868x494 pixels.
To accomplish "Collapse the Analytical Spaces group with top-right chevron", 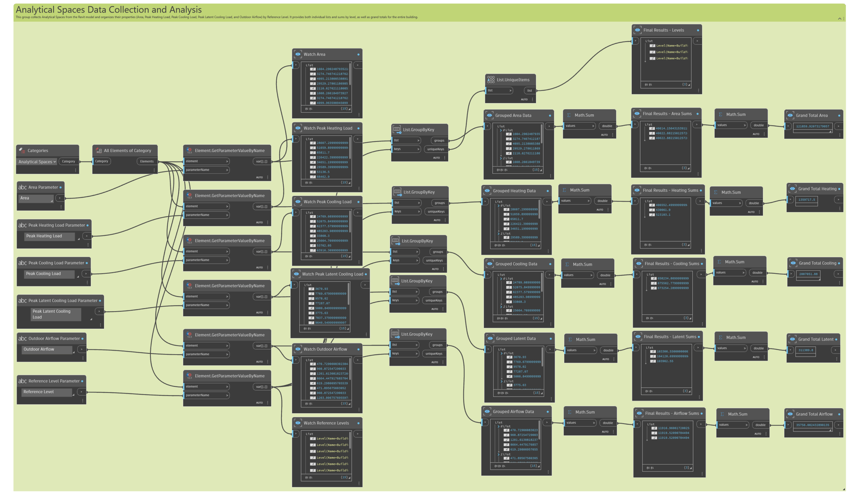I will pyautogui.click(x=840, y=19).
